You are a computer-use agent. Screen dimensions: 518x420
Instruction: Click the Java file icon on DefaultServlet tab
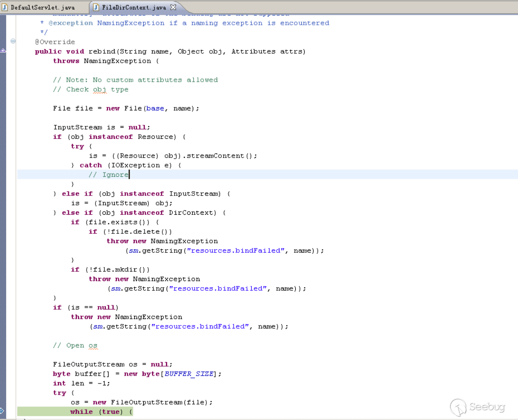click(5, 7)
